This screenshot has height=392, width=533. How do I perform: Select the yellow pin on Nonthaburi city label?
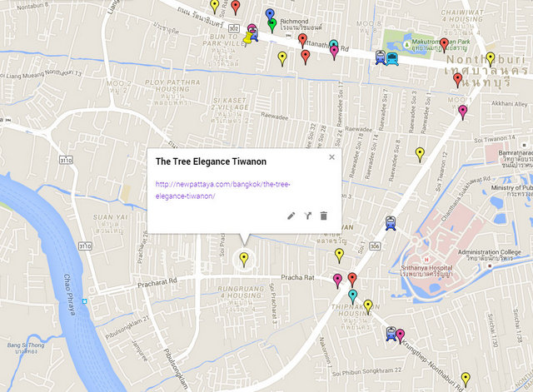(x=491, y=59)
